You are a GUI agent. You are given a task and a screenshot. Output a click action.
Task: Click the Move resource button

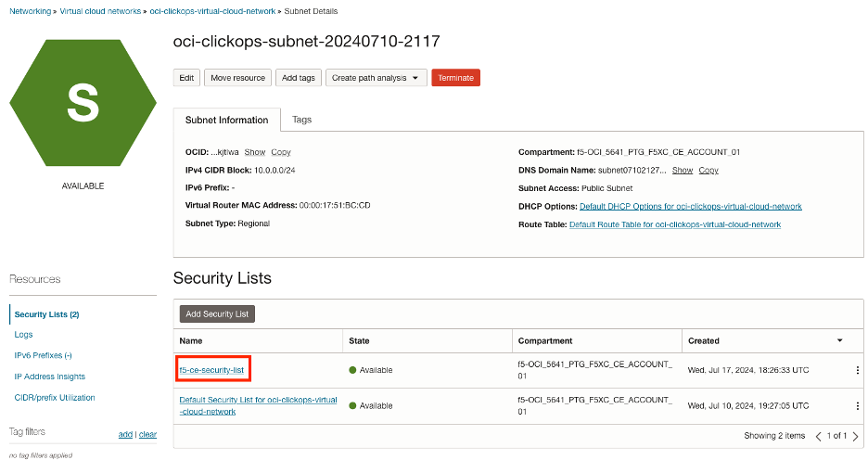pos(238,78)
